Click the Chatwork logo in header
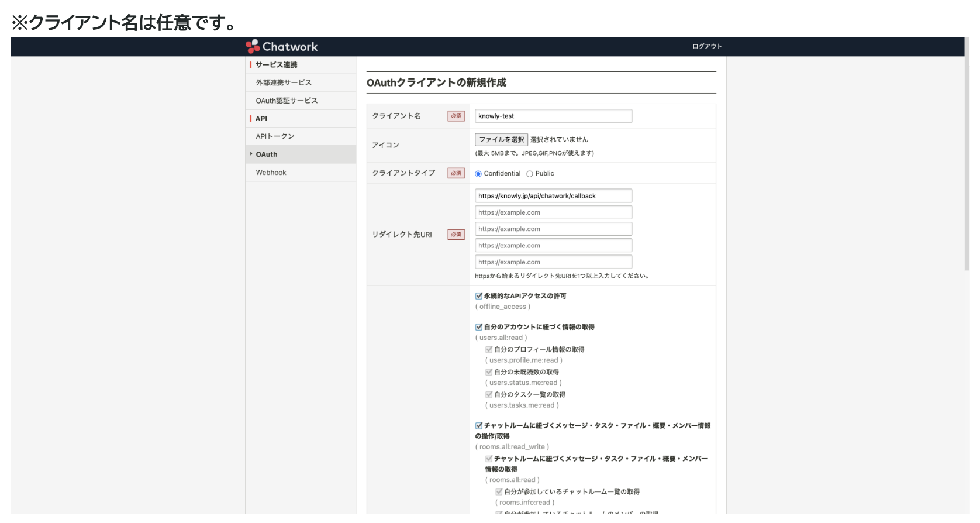Image resolution: width=980 pixels, height=523 pixels. click(282, 47)
